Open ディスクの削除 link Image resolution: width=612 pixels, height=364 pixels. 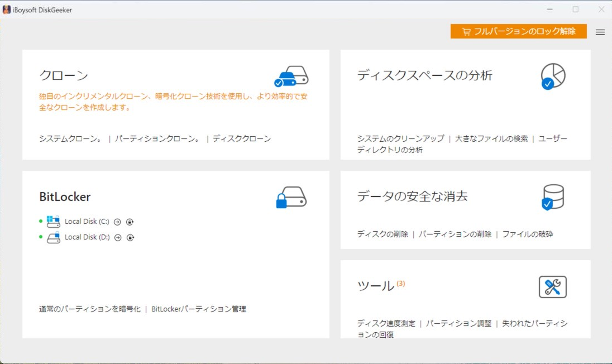click(x=382, y=234)
